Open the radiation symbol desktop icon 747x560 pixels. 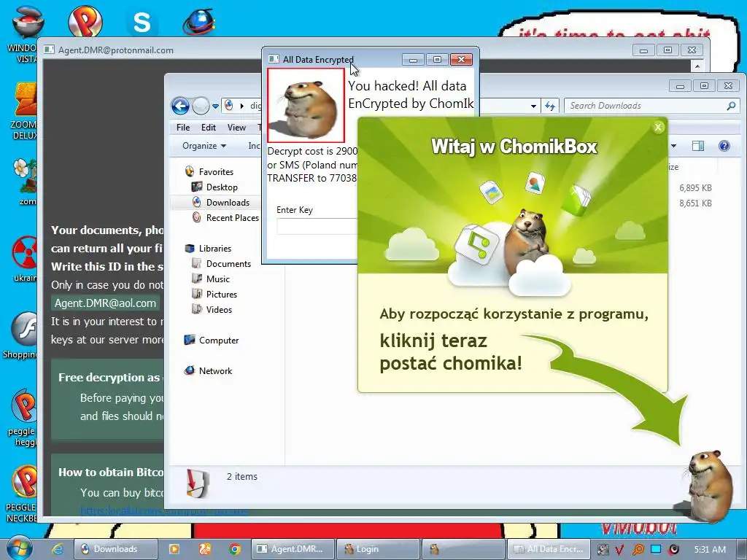(x=25, y=260)
